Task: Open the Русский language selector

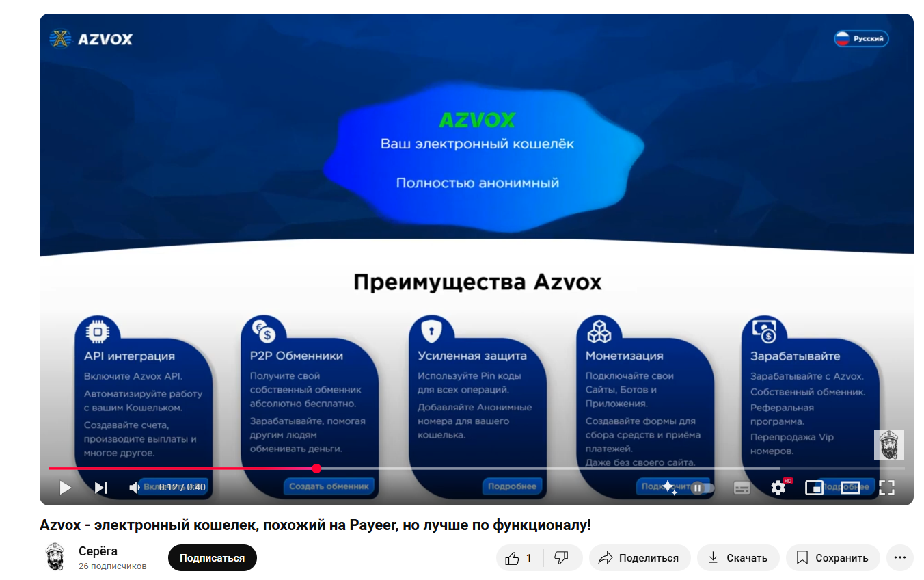Action: tap(861, 39)
